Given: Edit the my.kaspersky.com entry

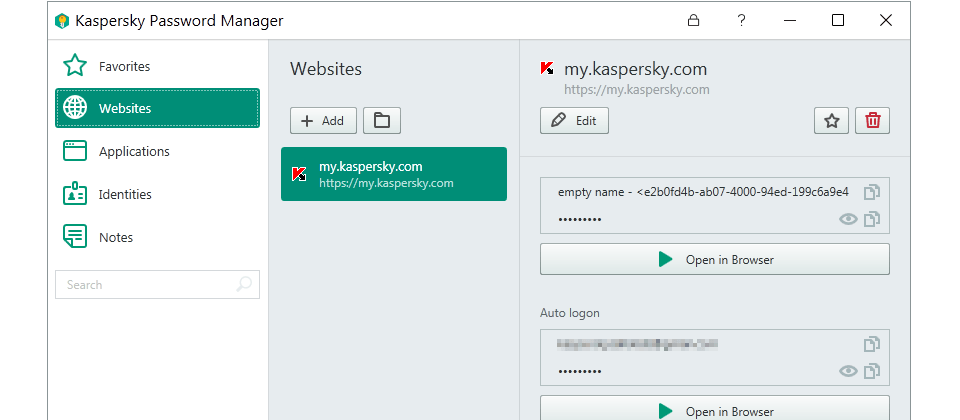Looking at the screenshot, I should click(574, 121).
